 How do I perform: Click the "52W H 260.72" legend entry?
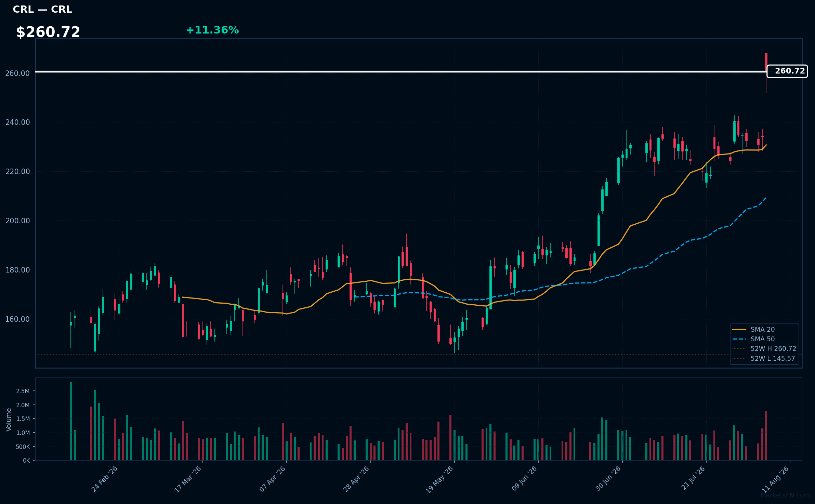[x=764, y=348]
